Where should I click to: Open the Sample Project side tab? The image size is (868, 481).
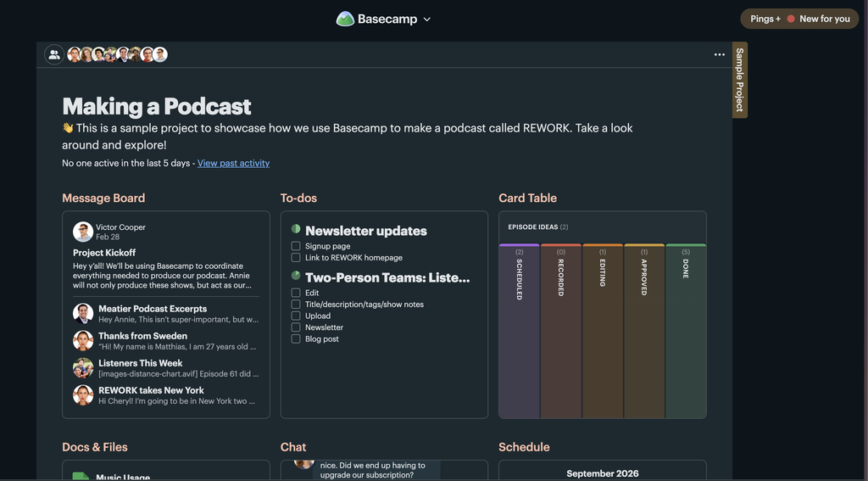pos(739,80)
